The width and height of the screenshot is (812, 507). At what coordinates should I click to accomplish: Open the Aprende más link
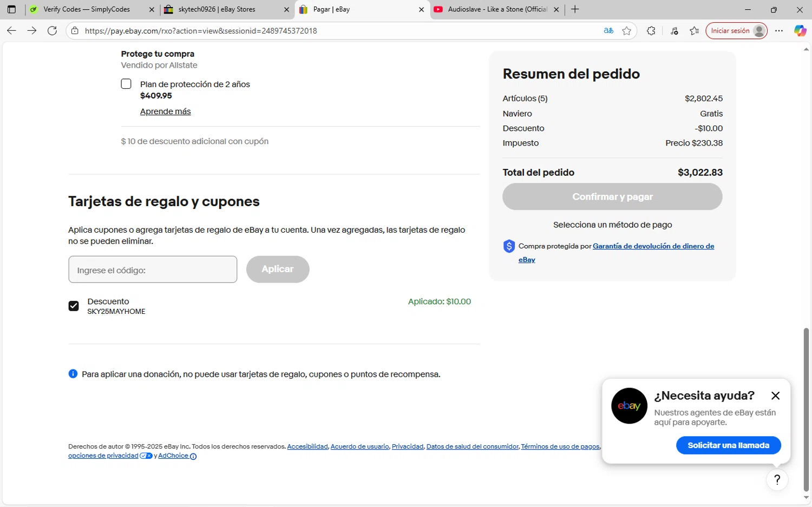point(165,111)
